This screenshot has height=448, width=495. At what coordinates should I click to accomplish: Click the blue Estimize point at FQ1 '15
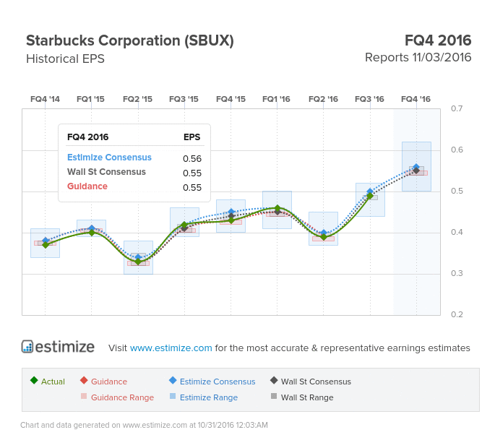click(92, 228)
